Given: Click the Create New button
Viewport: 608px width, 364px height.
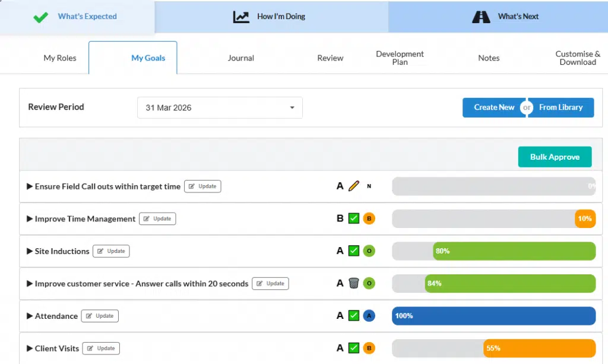Looking at the screenshot, I should [493, 107].
